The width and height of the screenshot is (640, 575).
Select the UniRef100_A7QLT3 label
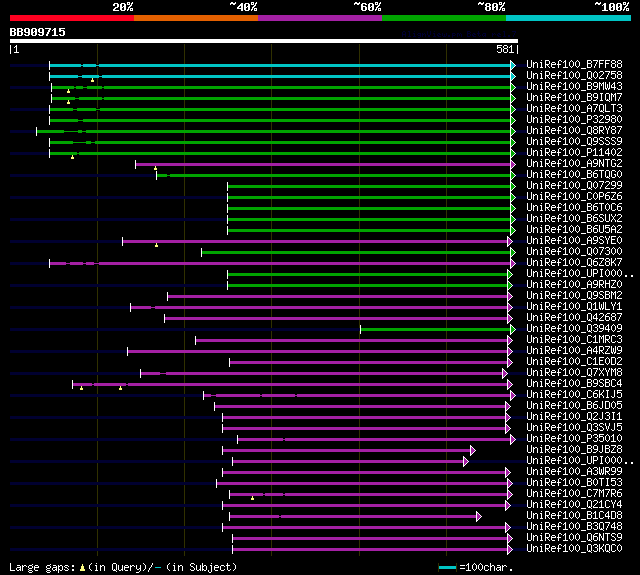pyautogui.click(x=574, y=109)
